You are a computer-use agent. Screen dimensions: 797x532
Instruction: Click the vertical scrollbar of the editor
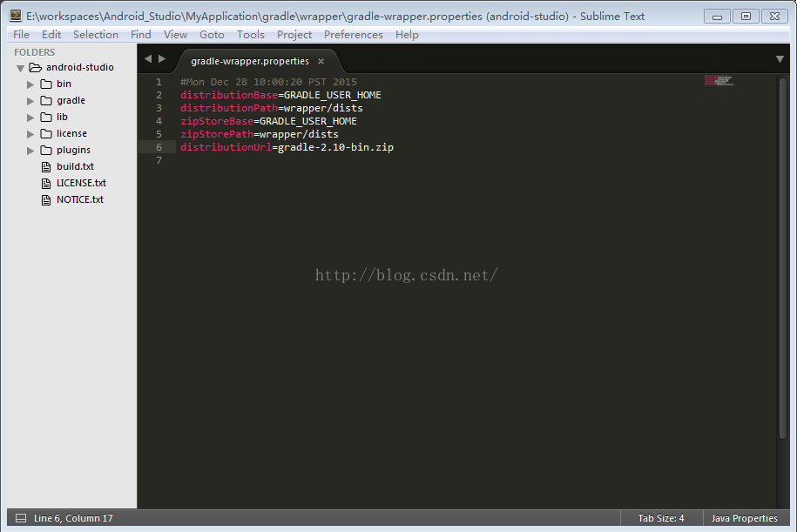click(x=782, y=258)
